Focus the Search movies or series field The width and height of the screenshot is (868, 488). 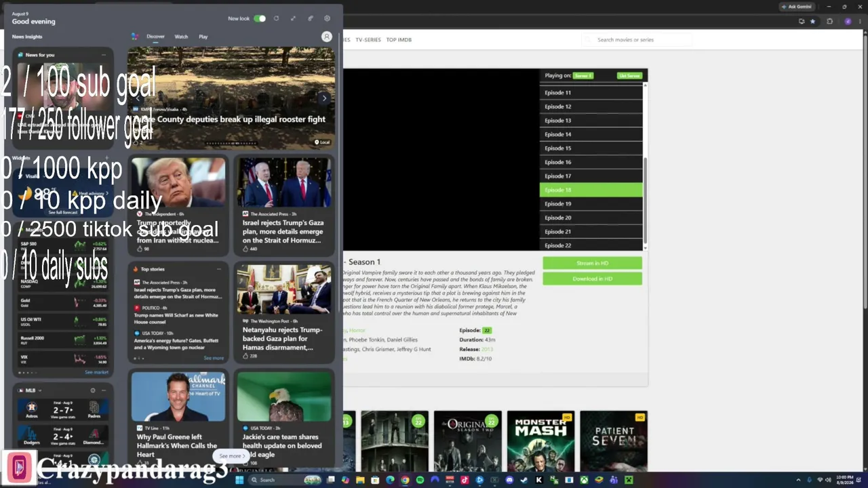point(637,40)
